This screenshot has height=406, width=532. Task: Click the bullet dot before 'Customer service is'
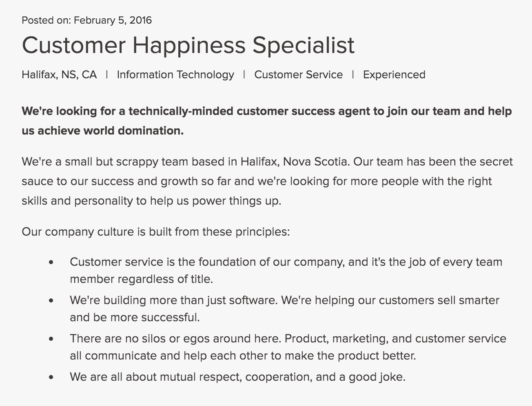tap(51, 262)
